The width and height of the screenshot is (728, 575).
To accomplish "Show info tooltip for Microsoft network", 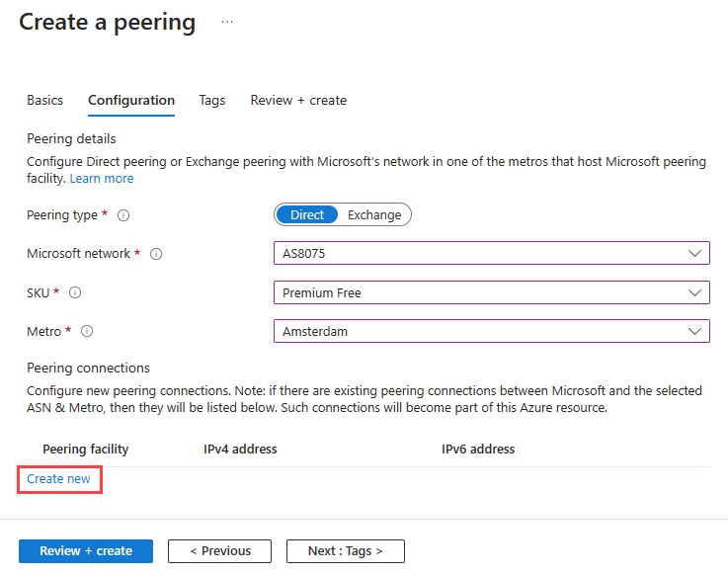I will (x=156, y=254).
